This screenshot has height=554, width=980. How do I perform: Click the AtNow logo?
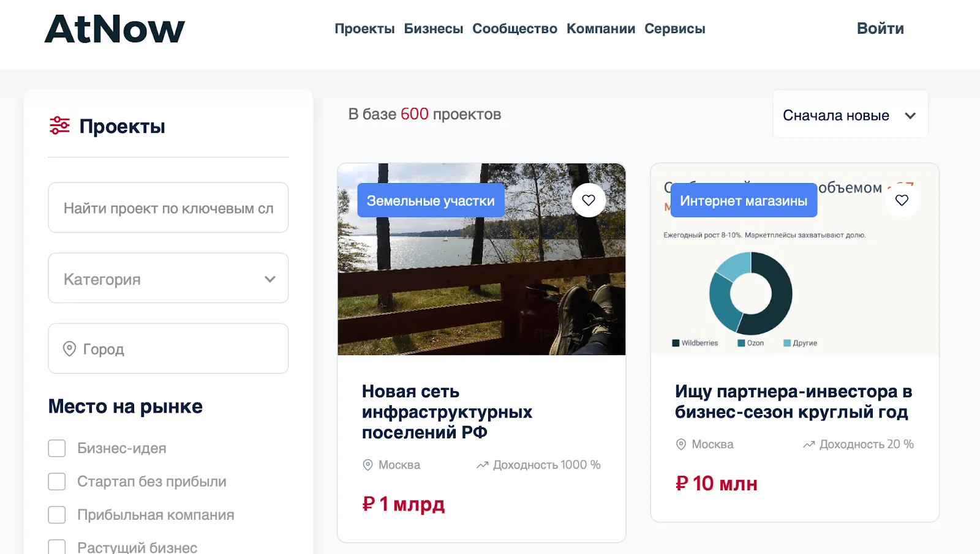[x=115, y=29]
